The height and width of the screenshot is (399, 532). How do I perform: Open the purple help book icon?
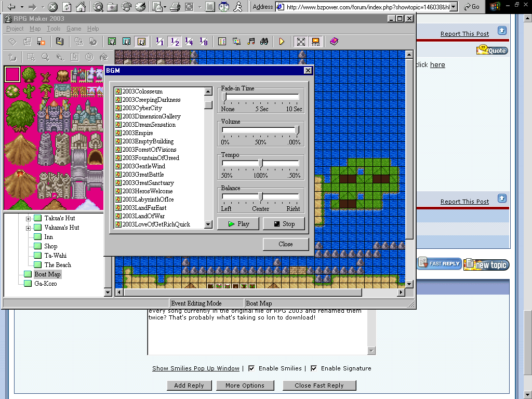coord(334,42)
